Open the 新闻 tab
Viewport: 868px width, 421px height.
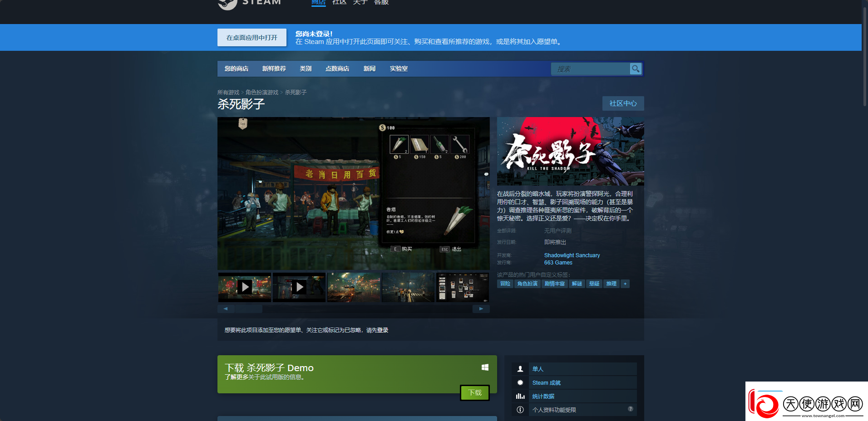point(370,69)
